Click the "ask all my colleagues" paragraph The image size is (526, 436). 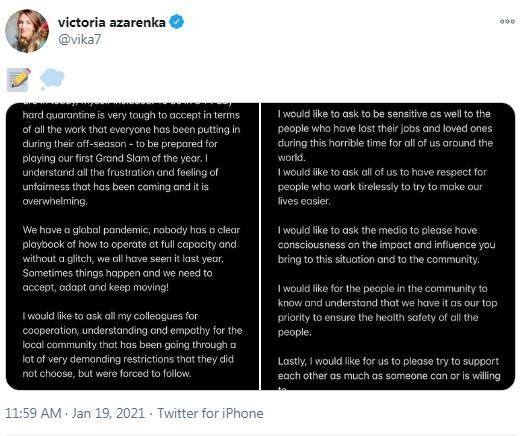pos(133,345)
